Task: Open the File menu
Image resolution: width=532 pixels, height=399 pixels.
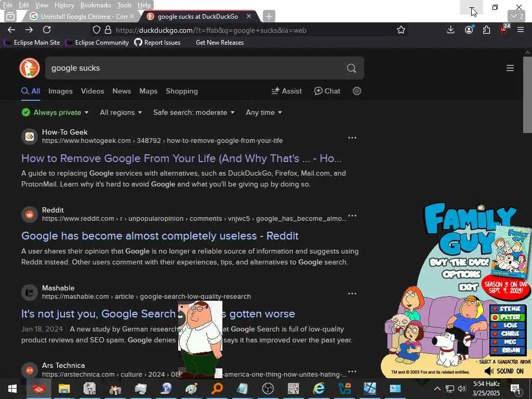Action: [x=7, y=5]
